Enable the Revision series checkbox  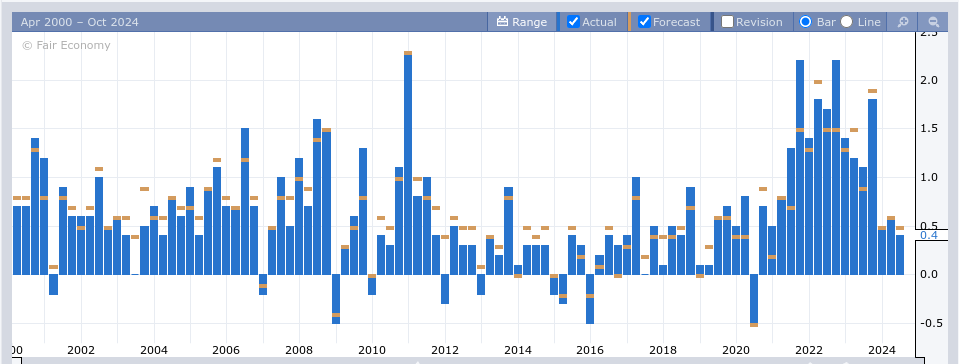727,22
